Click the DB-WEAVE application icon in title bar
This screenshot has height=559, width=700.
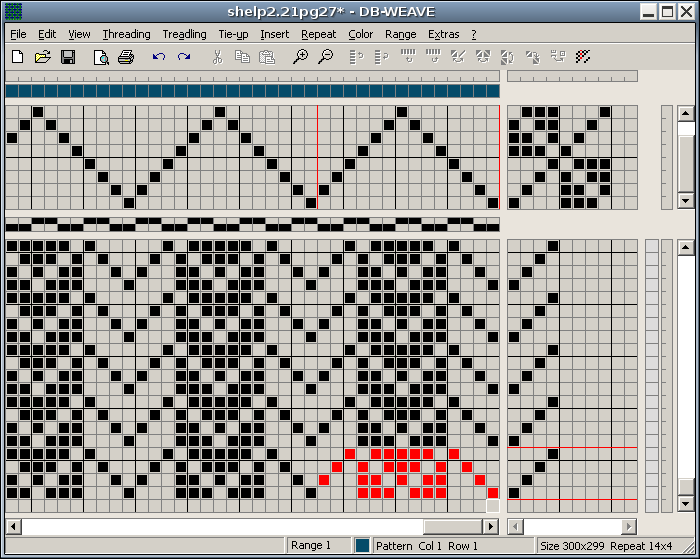tap(13, 12)
